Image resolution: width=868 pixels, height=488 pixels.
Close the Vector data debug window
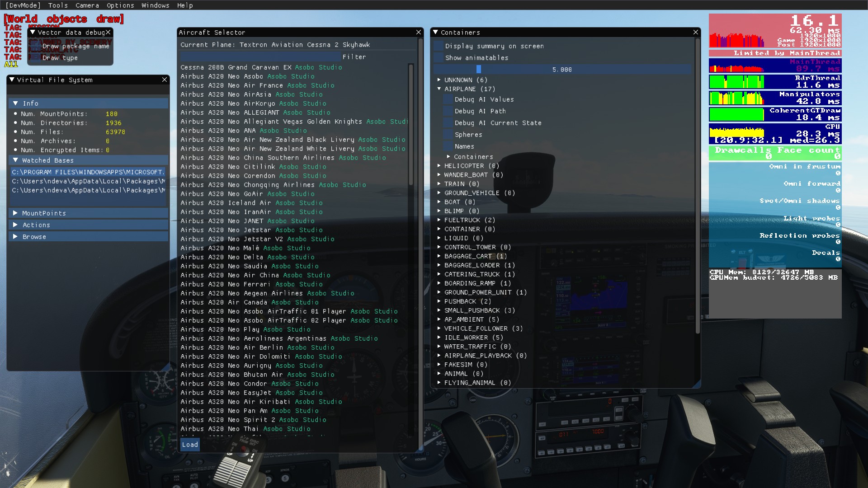[108, 32]
